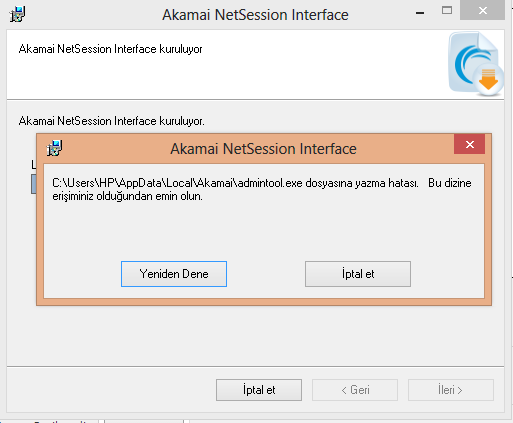Screen dimensions: 513x423
Task: Click the installer icon in main title bar
Action: [17, 14]
